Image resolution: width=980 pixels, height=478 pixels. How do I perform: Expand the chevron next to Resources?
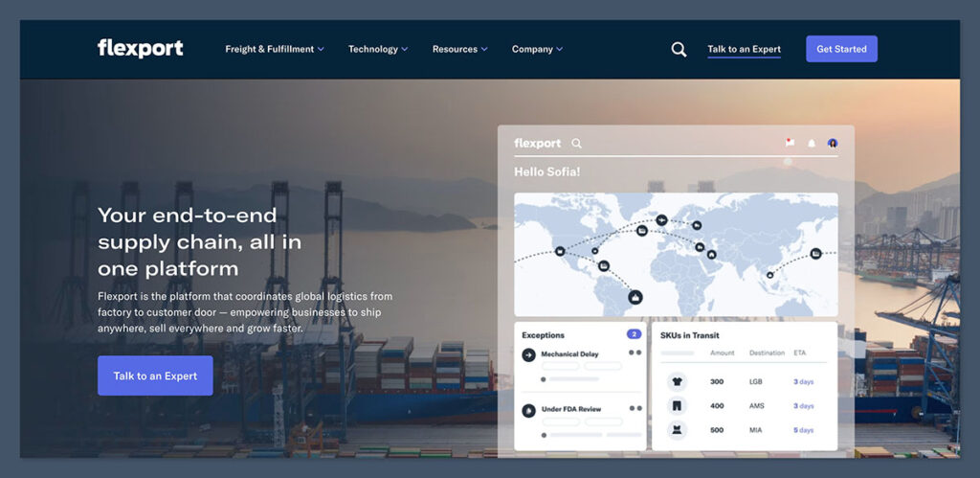click(483, 49)
